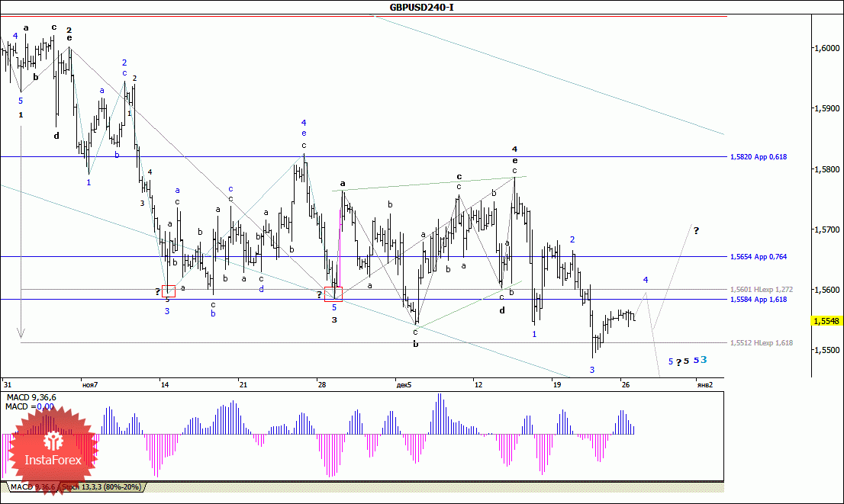This screenshot has width=844, height=504.
Task: Click the 1,5800 price axis label
Action: coord(826,169)
